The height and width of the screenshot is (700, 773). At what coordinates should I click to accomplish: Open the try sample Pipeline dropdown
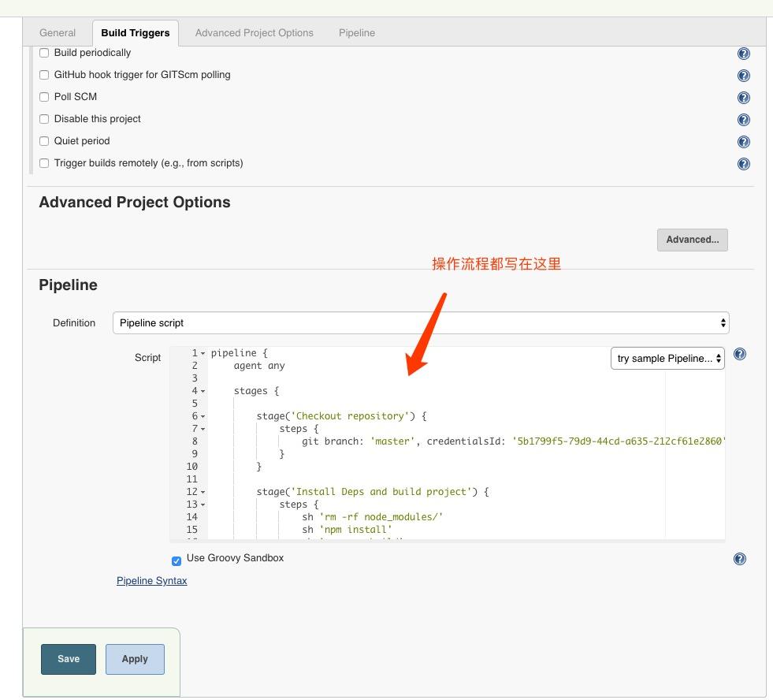point(667,358)
